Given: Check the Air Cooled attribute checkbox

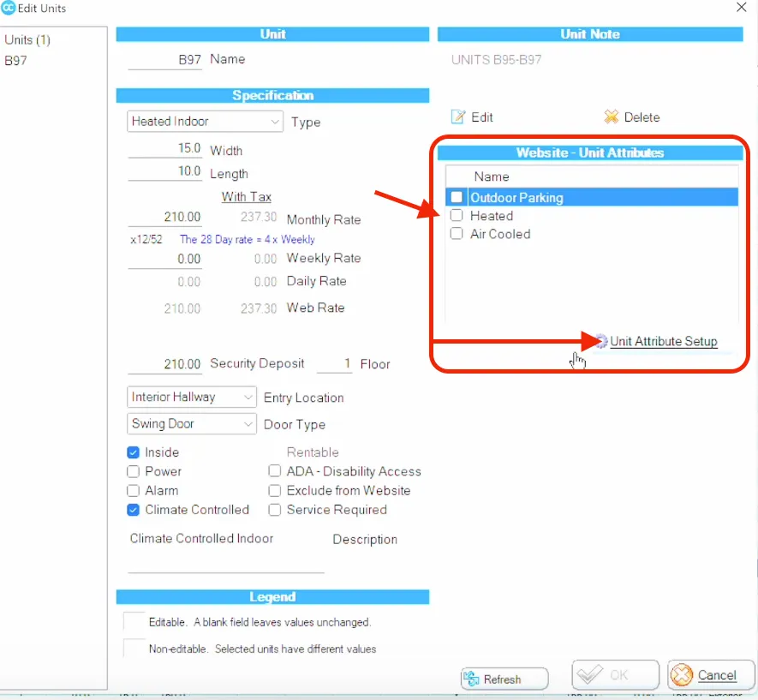Looking at the screenshot, I should click(457, 234).
